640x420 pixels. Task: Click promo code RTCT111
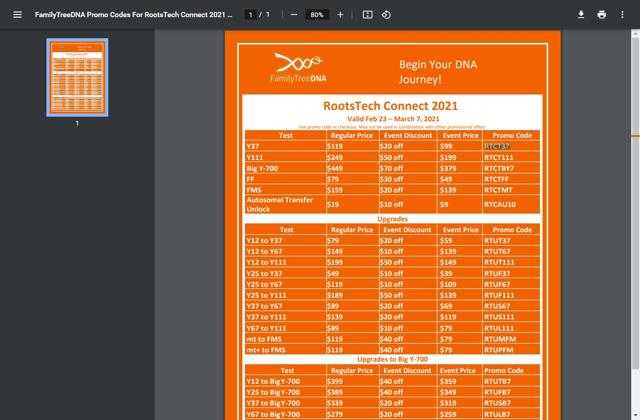coord(498,158)
